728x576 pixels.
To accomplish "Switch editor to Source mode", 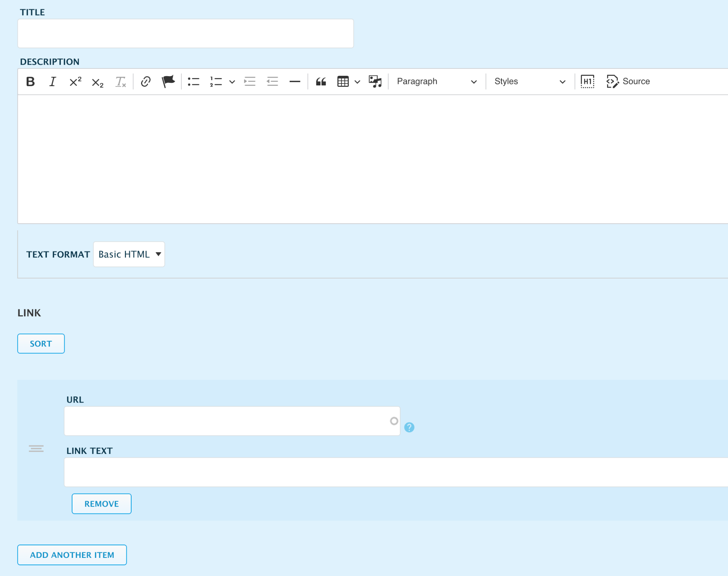I will coord(628,81).
